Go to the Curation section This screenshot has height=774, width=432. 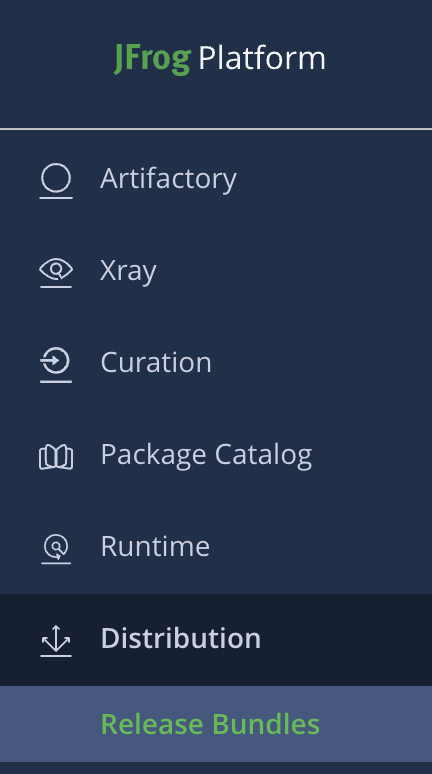216,362
